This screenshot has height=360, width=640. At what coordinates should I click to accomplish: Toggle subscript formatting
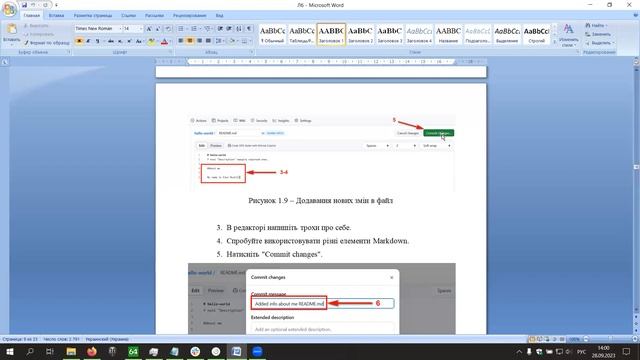(x=120, y=41)
